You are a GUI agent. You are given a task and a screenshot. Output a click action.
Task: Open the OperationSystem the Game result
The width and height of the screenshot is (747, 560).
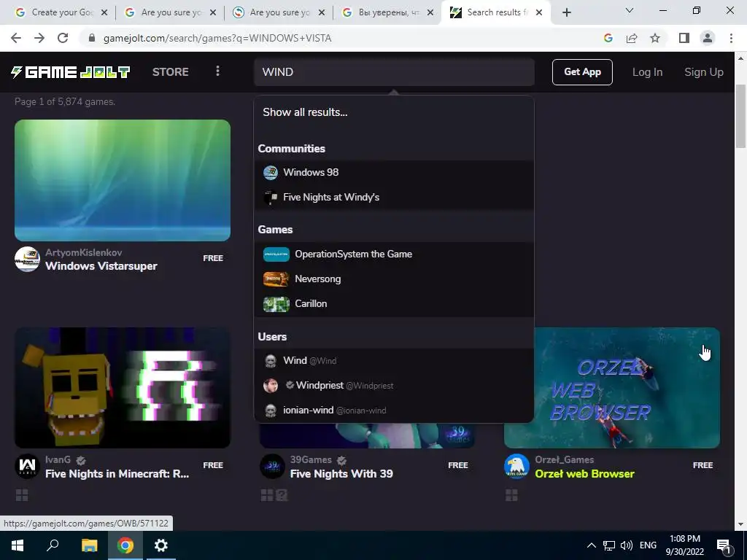pyautogui.click(x=393, y=254)
